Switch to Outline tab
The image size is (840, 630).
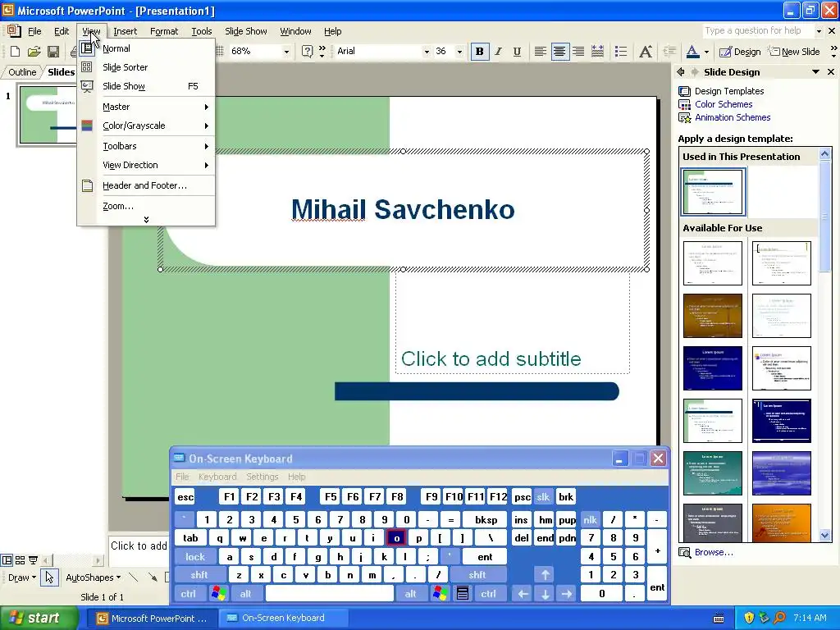click(x=22, y=72)
